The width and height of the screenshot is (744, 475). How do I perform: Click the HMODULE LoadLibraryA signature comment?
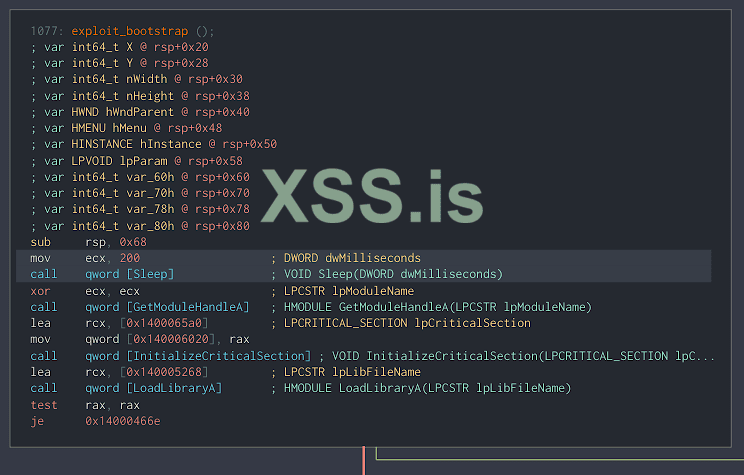click(428, 389)
